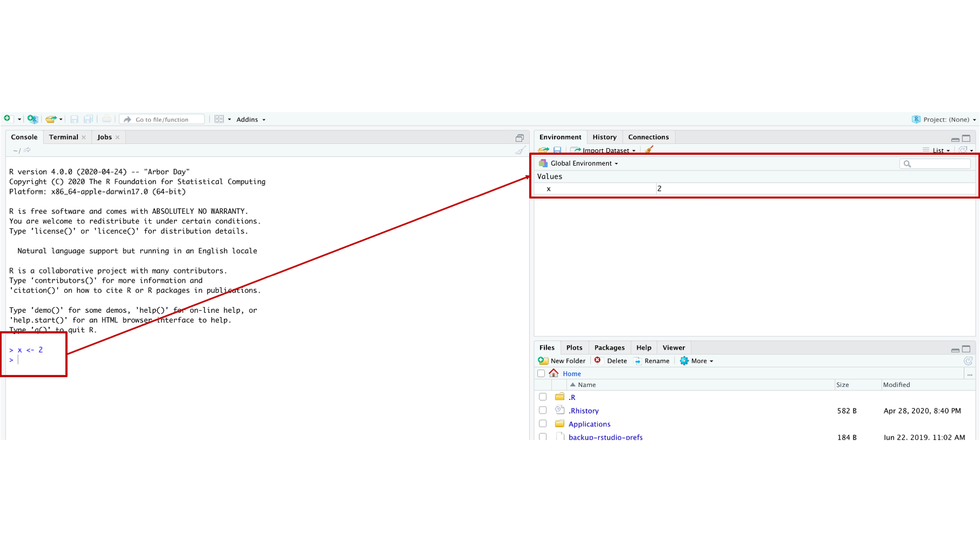Click the Save all documents icon
The width and height of the screenshot is (980, 552).
click(88, 119)
